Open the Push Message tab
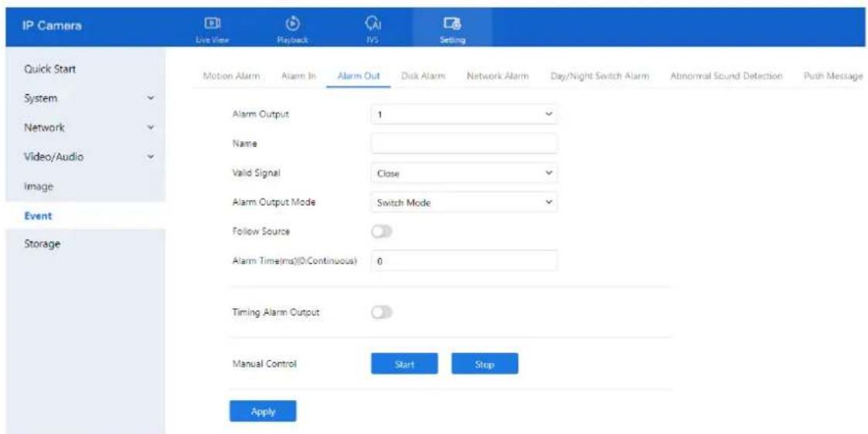The image size is (868, 434). (832, 76)
